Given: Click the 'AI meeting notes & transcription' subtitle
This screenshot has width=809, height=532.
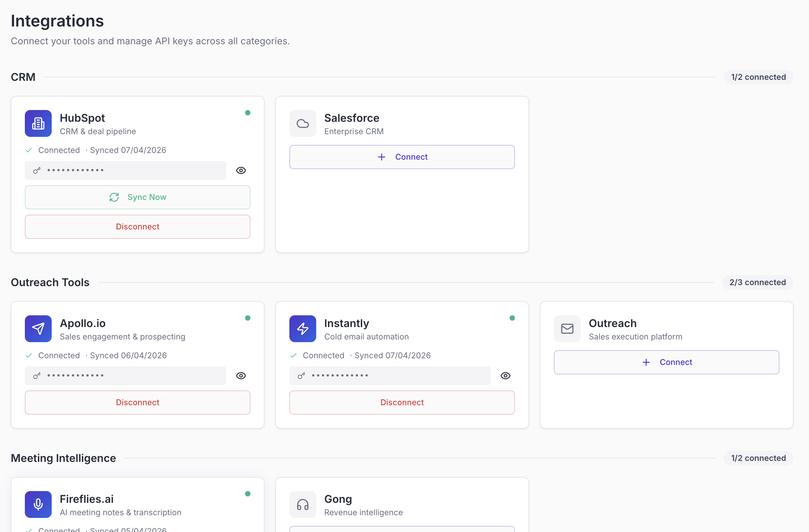Looking at the screenshot, I should [121, 512].
